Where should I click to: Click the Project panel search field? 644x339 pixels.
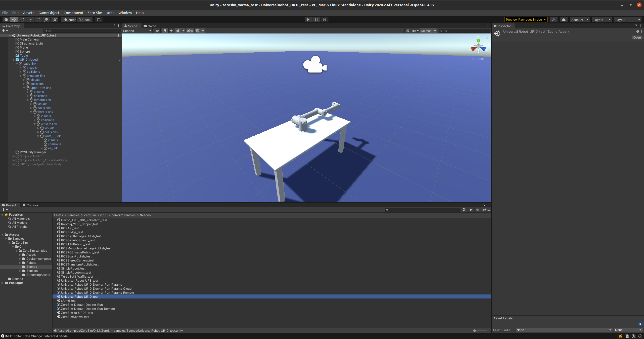[424, 210]
